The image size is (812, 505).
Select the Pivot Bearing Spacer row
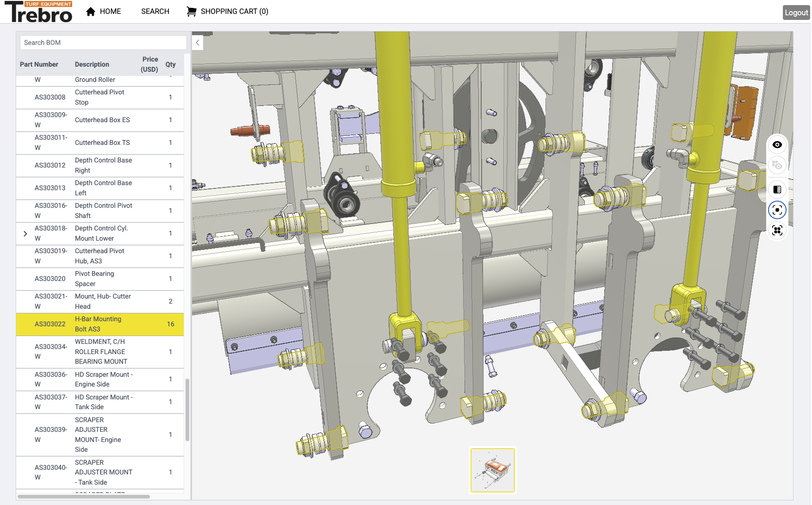point(99,279)
